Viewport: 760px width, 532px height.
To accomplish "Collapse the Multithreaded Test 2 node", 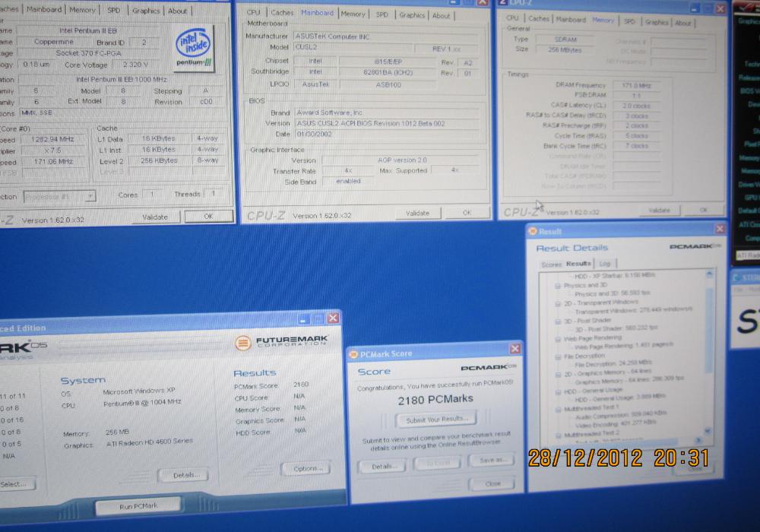I will [x=558, y=435].
